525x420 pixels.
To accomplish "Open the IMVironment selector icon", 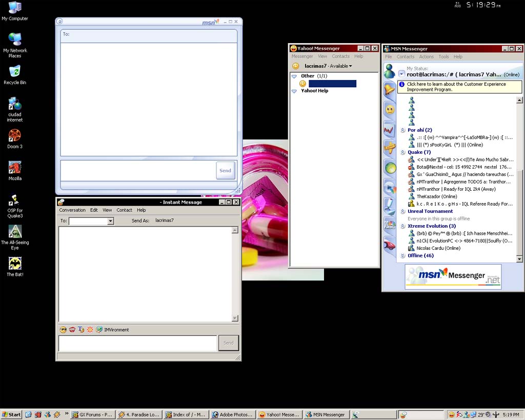I will tap(99, 330).
